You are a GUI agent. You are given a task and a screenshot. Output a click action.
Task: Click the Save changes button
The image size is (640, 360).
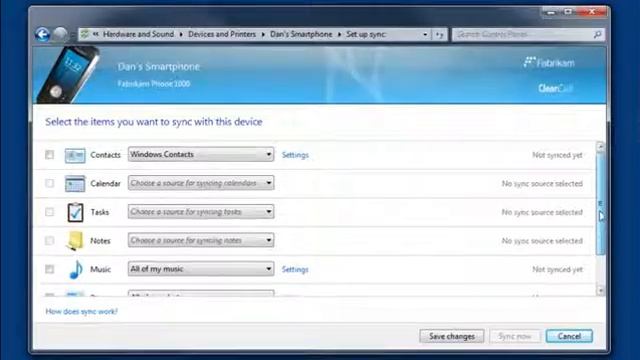452,336
